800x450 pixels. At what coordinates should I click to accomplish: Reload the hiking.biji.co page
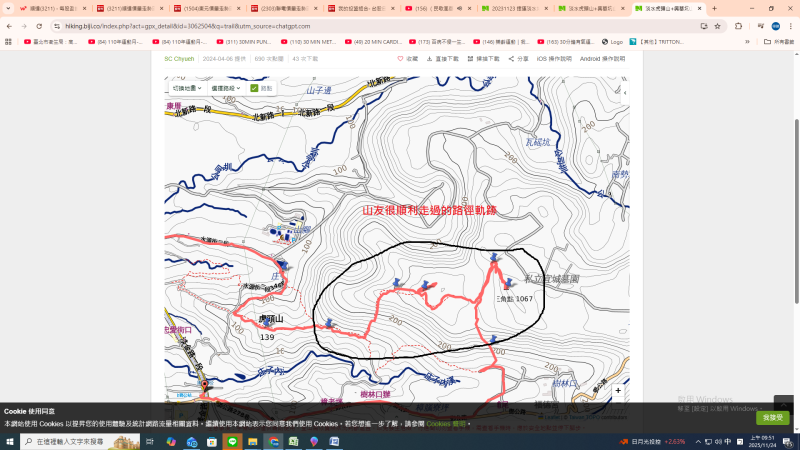tap(39, 26)
